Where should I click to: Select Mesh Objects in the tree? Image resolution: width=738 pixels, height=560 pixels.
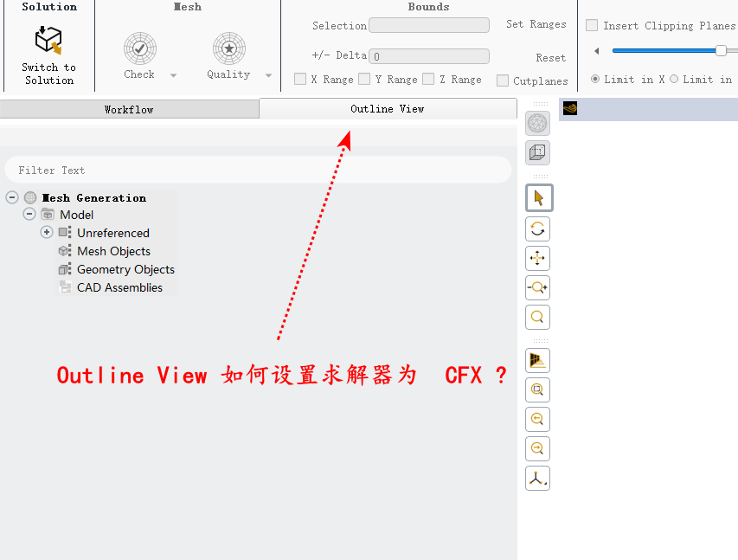click(114, 252)
